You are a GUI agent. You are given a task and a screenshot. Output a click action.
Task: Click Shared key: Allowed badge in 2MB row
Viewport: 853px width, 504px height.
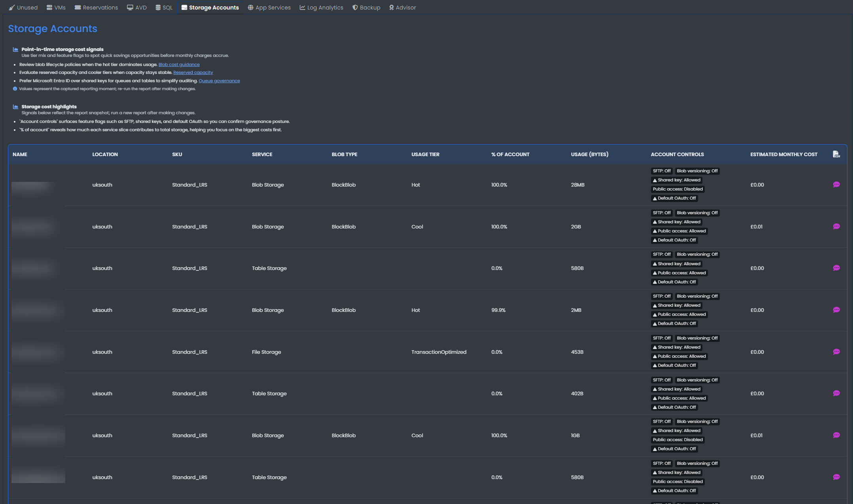point(676,305)
